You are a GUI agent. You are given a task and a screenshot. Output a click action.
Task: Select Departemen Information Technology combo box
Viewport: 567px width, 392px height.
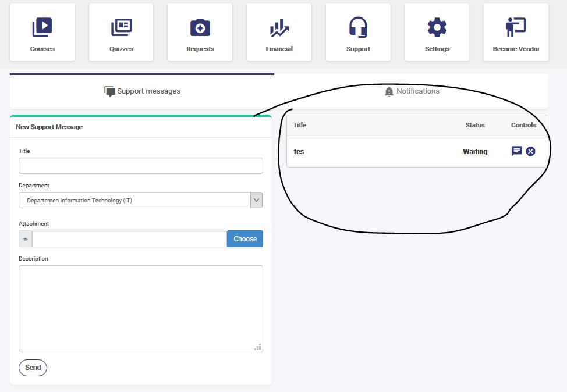(134, 200)
